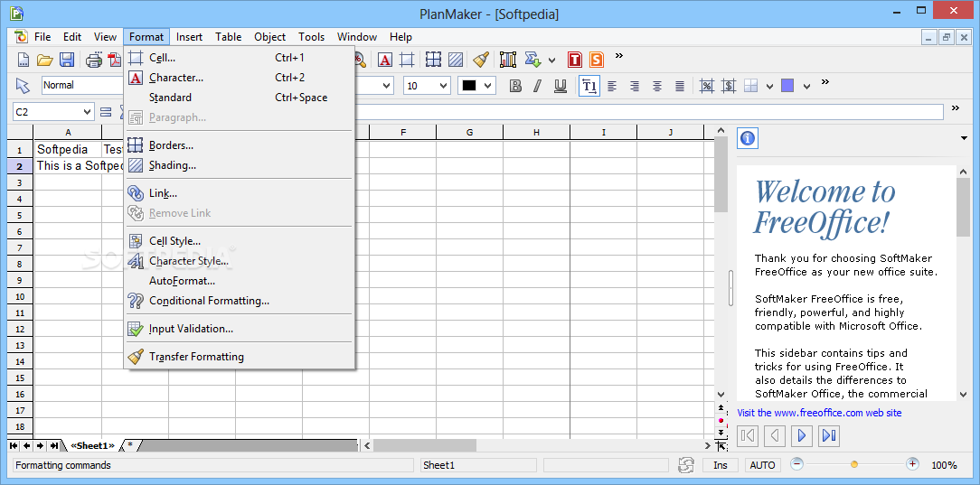Launch TextMaker with the red T icon
This screenshot has height=485, width=980.
pyautogui.click(x=575, y=60)
